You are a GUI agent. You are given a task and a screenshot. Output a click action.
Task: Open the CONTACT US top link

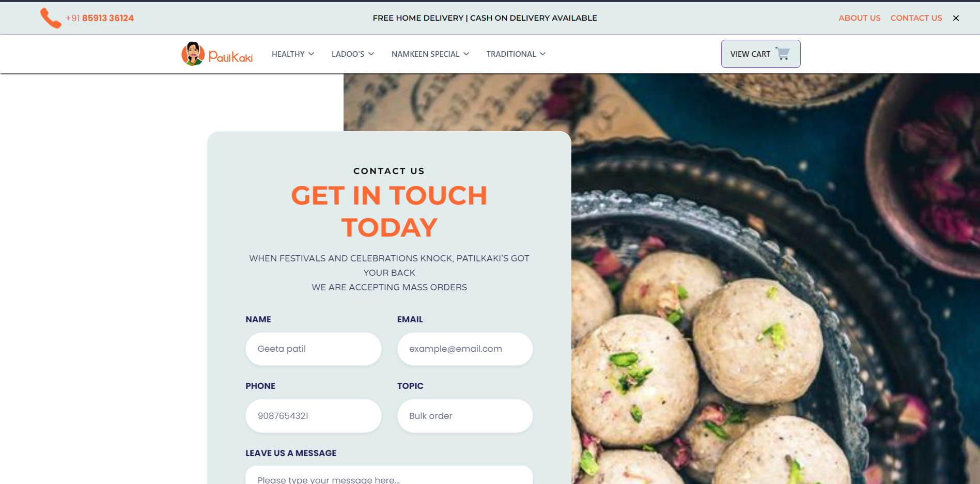tap(916, 18)
